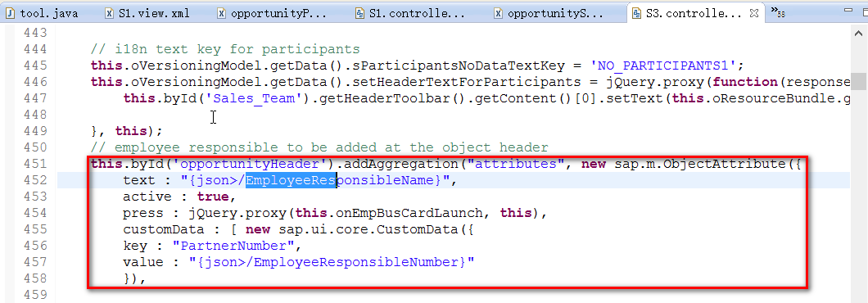Click the vertical scrollbar thumb
This screenshot has width=868, height=303.
point(859,81)
